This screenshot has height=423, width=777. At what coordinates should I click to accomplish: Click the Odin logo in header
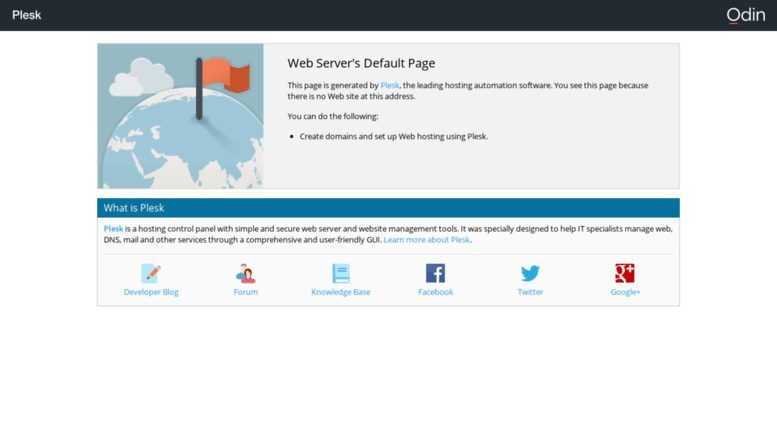(746, 15)
